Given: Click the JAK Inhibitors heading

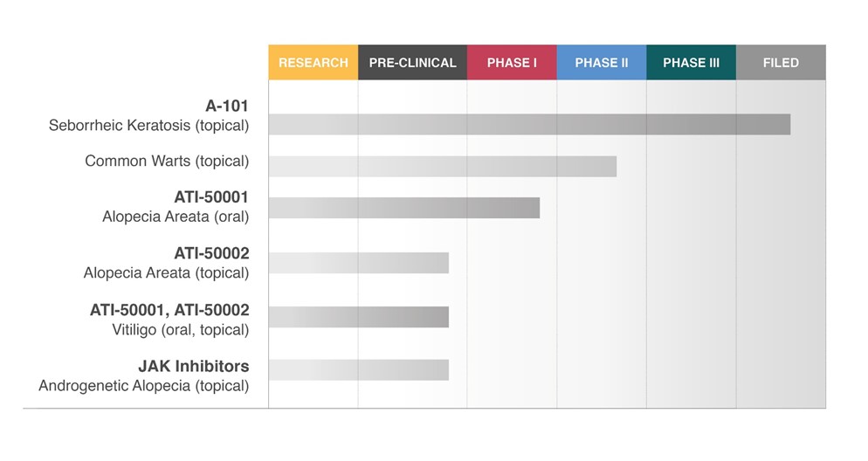Looking at the screenshot, I should 193,367.
